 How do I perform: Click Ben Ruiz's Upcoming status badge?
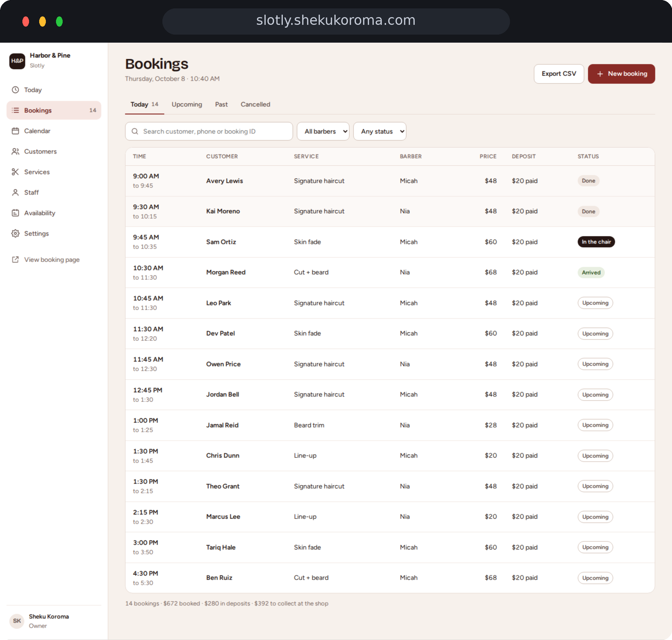[595, 578]
